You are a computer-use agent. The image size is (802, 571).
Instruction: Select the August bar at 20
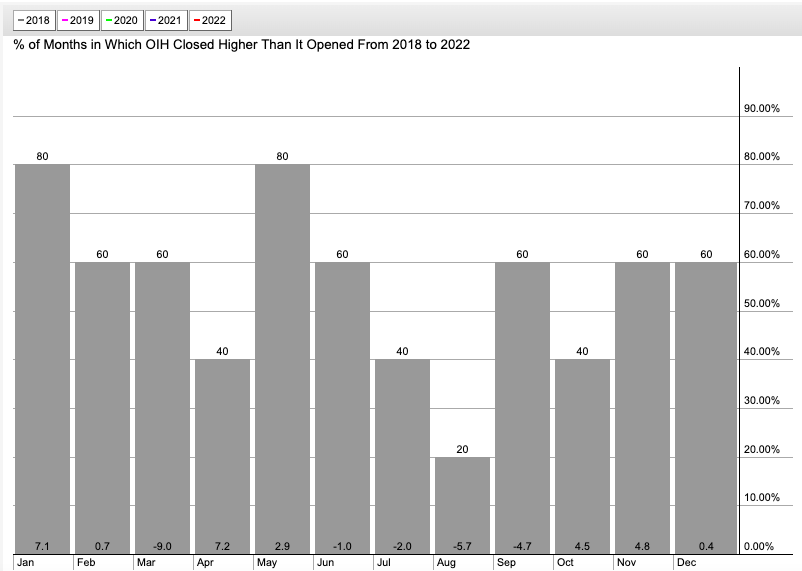pyautogui.click(x=462, y=506)
